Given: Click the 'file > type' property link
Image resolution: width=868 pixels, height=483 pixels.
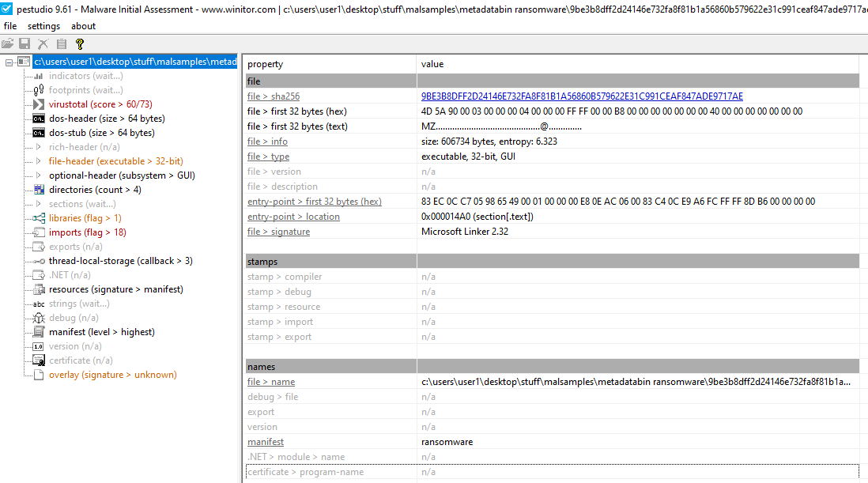Looking at the screenshot, I should (269, 157).
